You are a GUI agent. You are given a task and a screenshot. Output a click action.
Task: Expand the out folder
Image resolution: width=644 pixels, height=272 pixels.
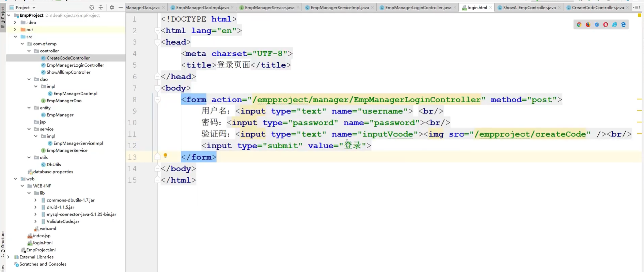click(x=15, y=30)
